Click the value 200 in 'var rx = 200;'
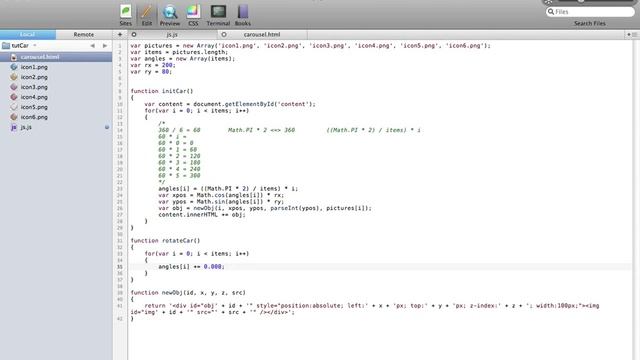The image size is (640, 360). 167,65
